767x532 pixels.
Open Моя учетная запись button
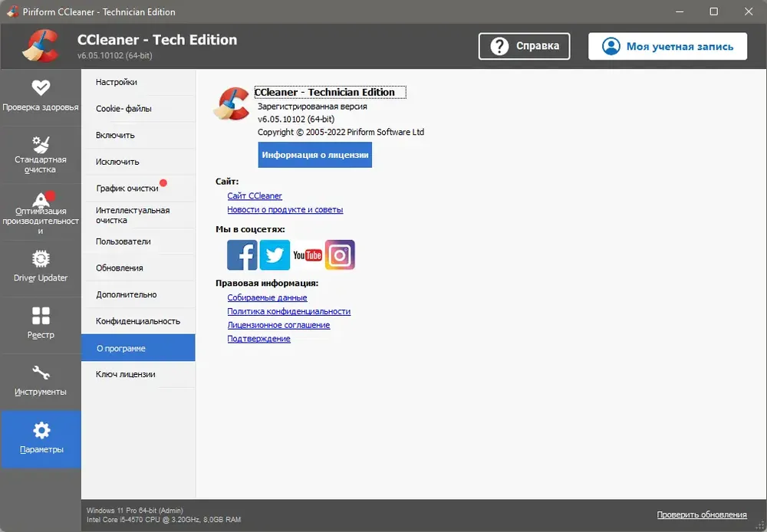[668, 46]
